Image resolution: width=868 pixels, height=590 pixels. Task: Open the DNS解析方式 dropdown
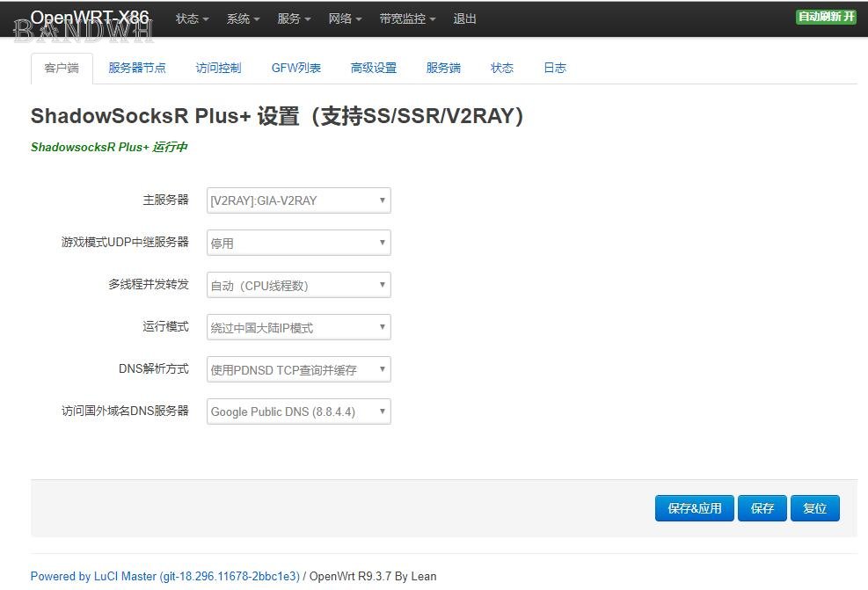[299, 369]
